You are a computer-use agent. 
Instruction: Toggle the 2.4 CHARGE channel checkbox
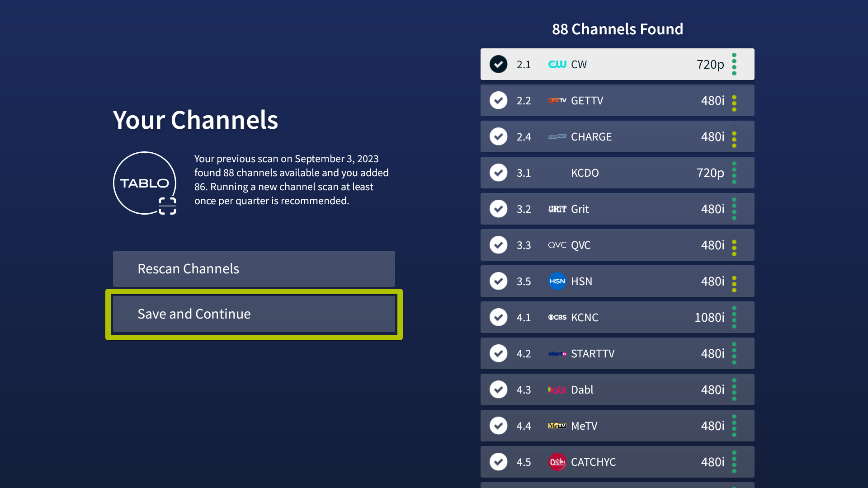coord(498,136)
